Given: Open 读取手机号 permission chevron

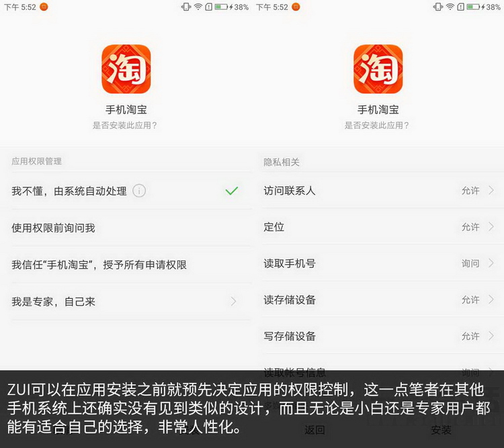Looking at the screenshot, I should point(491,263).
